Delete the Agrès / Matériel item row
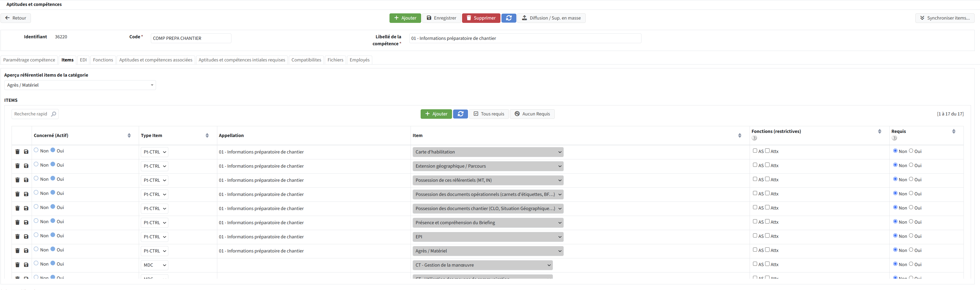The width and height of the screenshot is (980, 290). (18, 250)
